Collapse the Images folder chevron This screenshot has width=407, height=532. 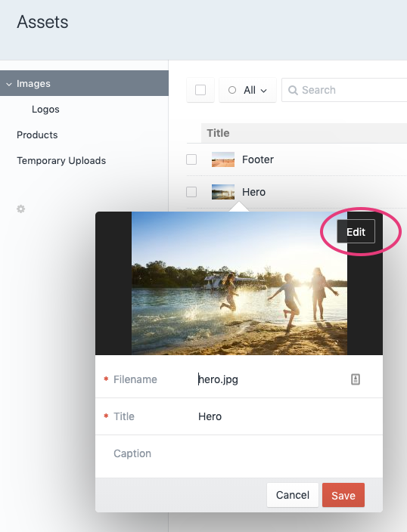click(9, 84)
